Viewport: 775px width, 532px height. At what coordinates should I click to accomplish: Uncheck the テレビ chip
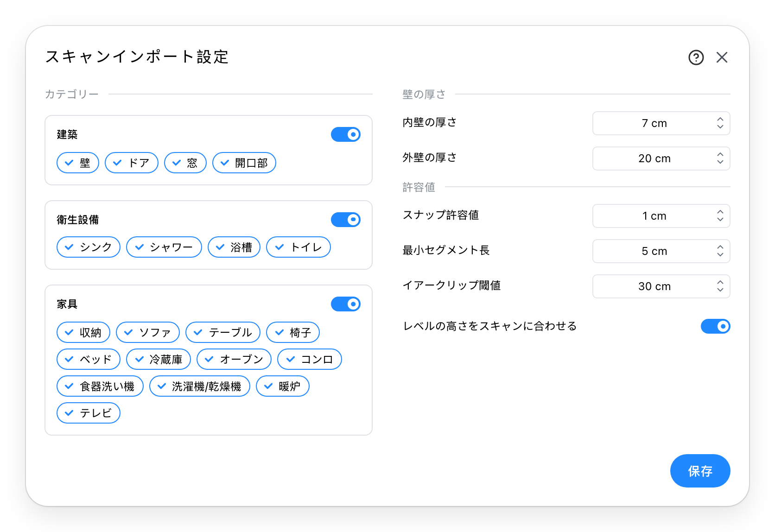click(89, 413)
